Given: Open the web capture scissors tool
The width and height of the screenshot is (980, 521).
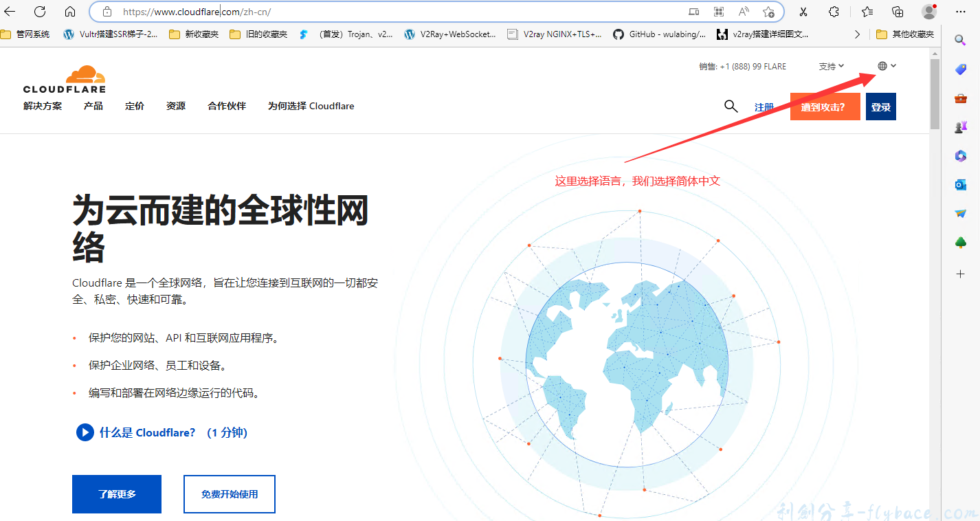Looking at the screenshot, I should 803,12.
